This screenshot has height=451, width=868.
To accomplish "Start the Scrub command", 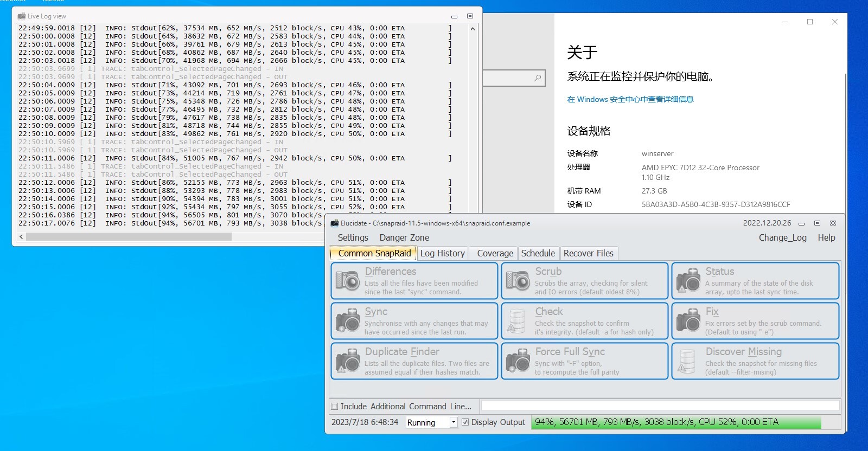I will point(585,281).
